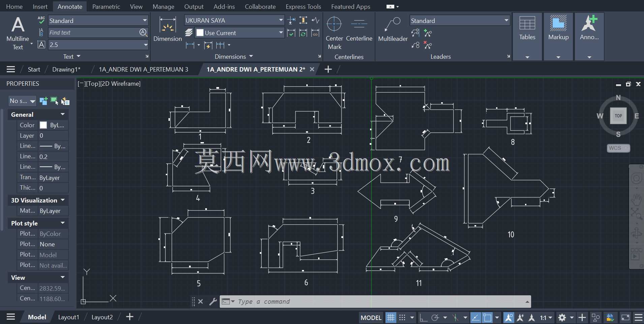Collapse the General properties section

click(x=63, y=114)
